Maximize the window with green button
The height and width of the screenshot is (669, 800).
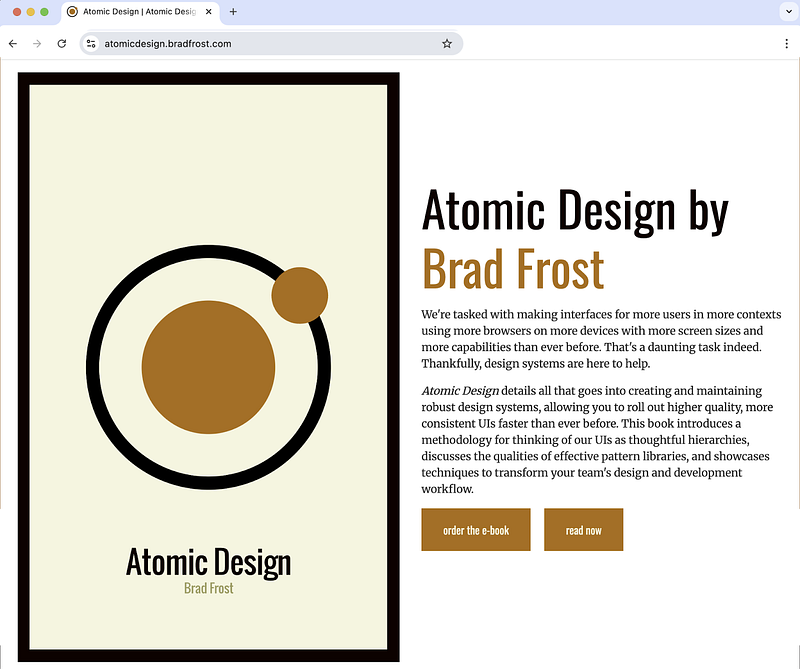(x=44, y=12)
